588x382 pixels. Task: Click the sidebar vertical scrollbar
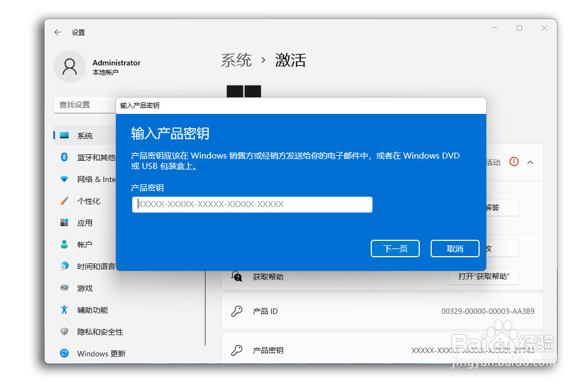[205, 308]
